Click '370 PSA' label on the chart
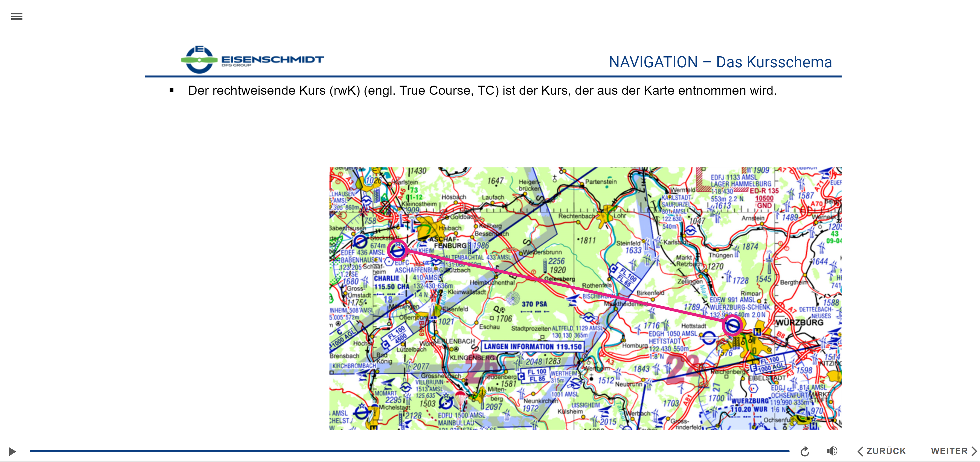Screen dimensions: 980x462 (534, 304)
